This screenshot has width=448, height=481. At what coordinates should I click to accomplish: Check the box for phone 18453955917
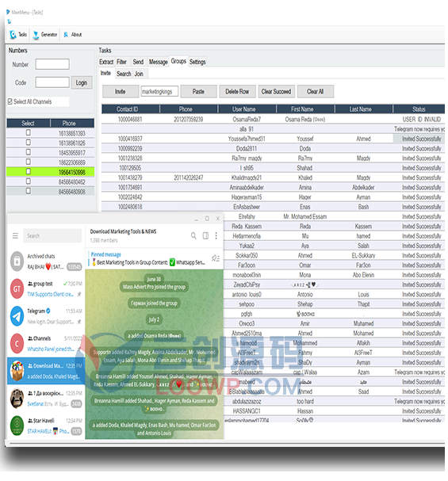[29, 152]
